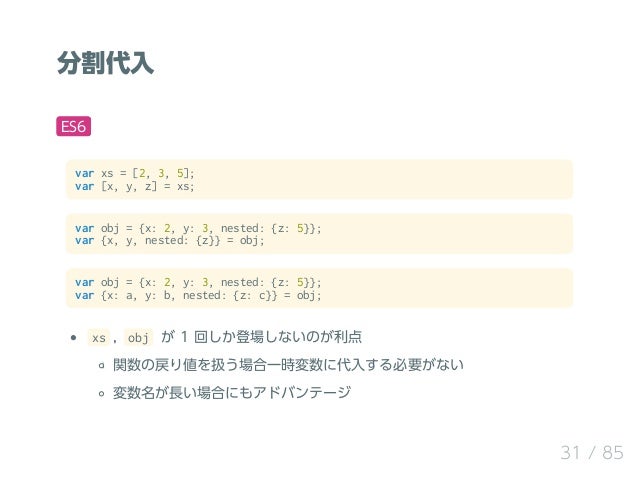Click the number 5 in the array literal

pos(180,173)
